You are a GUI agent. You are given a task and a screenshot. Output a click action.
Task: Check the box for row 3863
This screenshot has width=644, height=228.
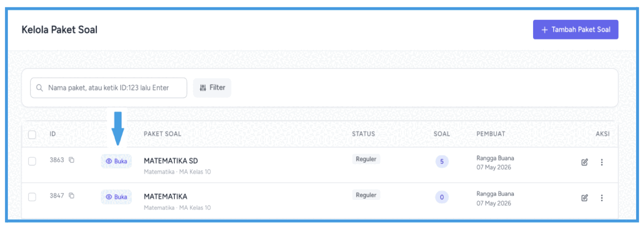[32, 161]
